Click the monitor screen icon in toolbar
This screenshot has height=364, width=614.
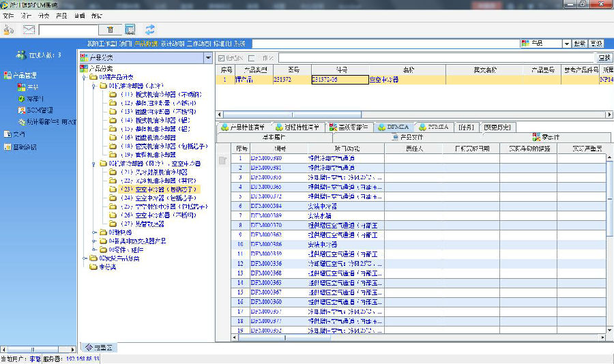click(x=130, y=29)
